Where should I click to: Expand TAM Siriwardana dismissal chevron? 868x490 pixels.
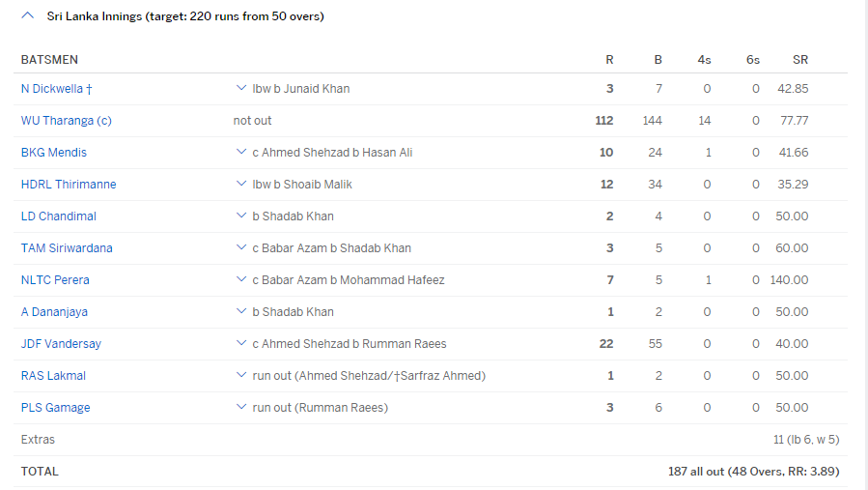click(240, 247)
